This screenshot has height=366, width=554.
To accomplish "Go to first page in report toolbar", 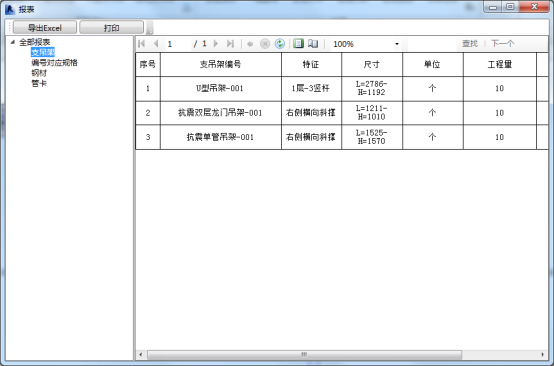I will point(142,44).
